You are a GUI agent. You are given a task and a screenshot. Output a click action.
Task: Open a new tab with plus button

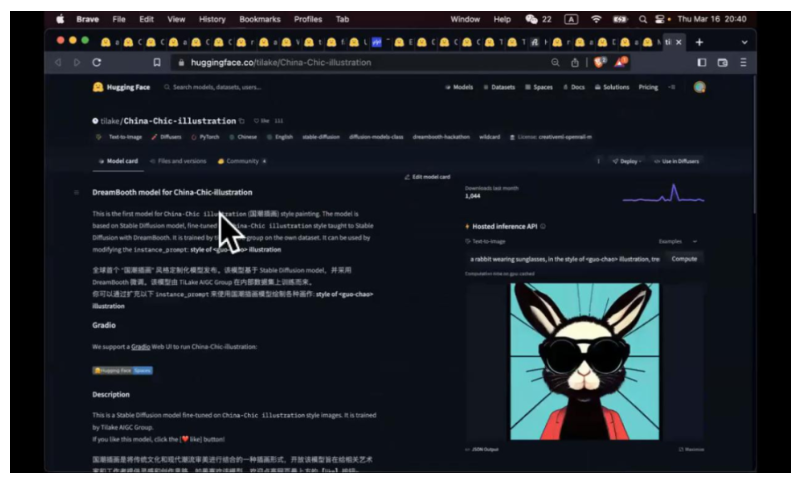click(700, 42)
